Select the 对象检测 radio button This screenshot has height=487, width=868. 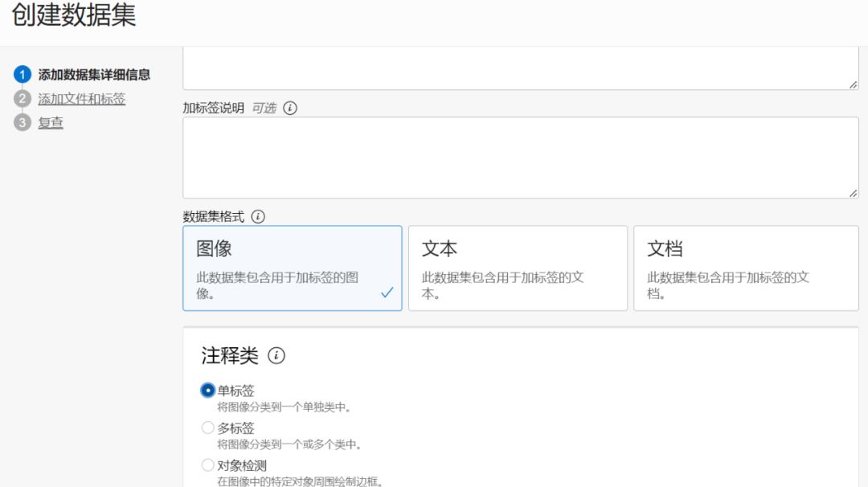(207, 464)
